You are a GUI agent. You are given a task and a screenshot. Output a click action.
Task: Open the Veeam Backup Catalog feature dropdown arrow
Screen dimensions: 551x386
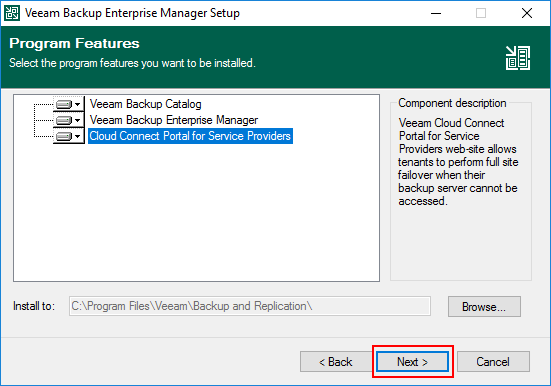click(x=78, y=104)
